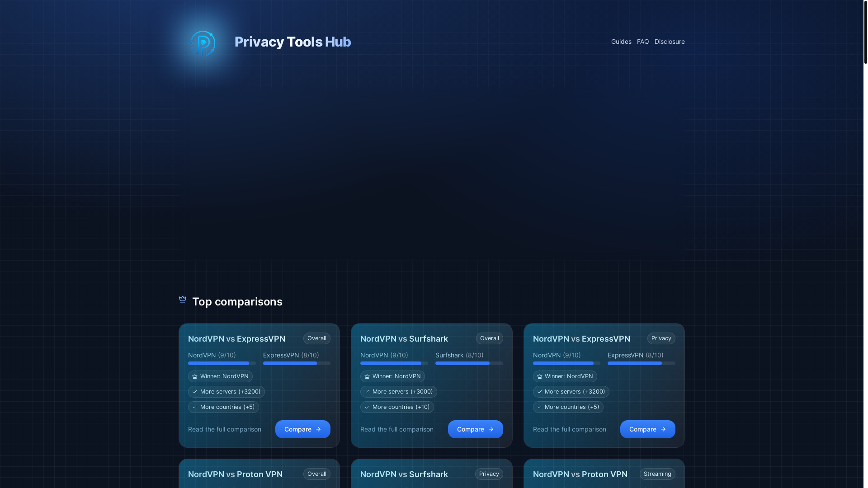Image resolution: width=868 pixels, height=488 pixels.
Task: Click ExpressVPN (8/10) label in Privacy card
Action: pos(636,355)
